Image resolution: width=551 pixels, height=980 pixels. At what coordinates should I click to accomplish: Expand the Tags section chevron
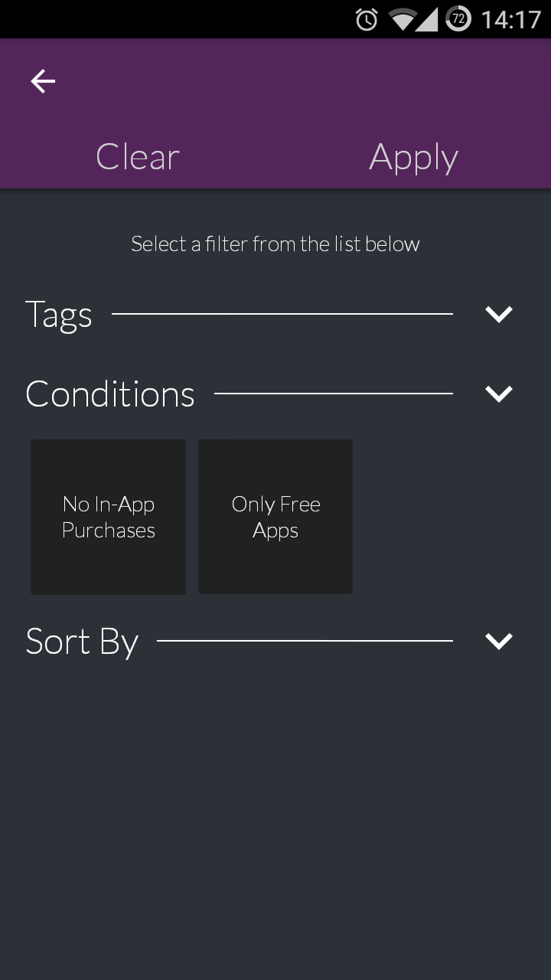coord(499,314)
